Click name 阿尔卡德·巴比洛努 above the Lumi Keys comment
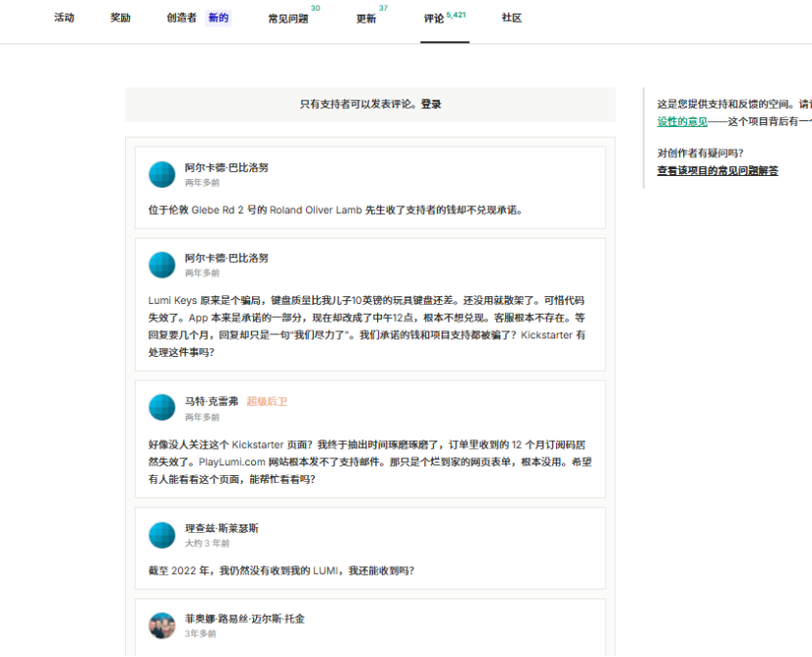The height and width of the screenshot is (657, 812). tap(227, 258)
